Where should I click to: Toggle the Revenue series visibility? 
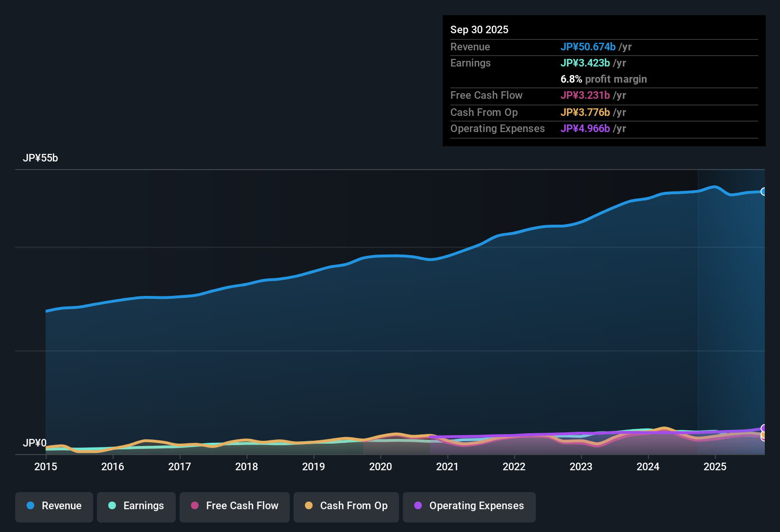54,506
